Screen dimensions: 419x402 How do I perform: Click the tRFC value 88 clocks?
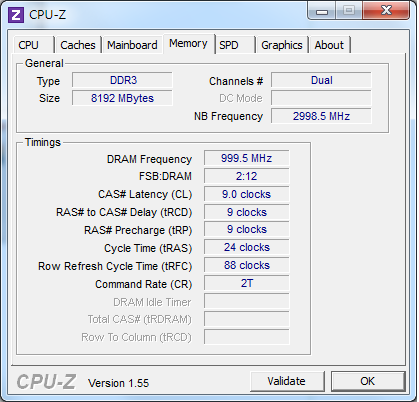(247, 265)
